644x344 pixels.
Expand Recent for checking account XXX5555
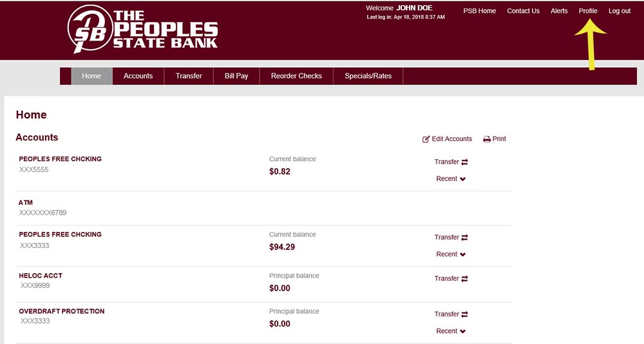pos(462,179)
